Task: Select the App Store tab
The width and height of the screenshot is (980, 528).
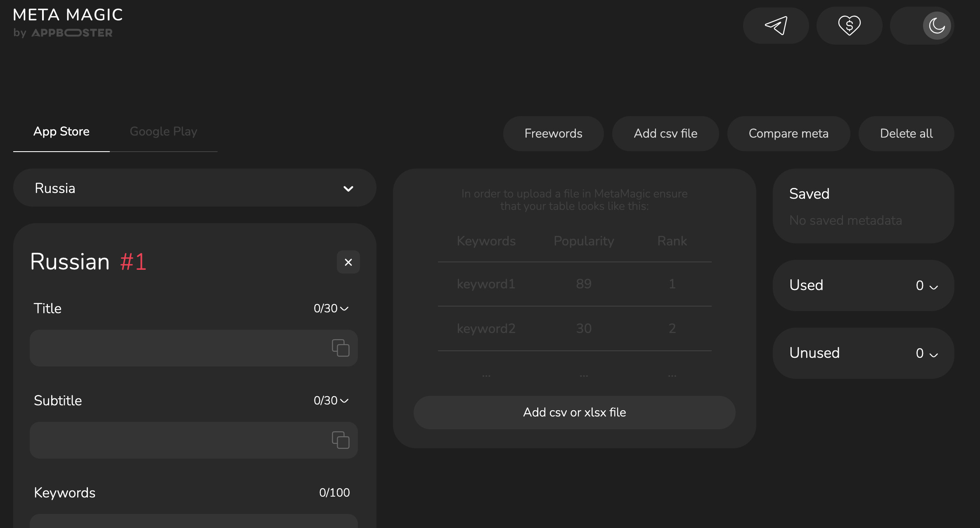Action: click(62, 131)
